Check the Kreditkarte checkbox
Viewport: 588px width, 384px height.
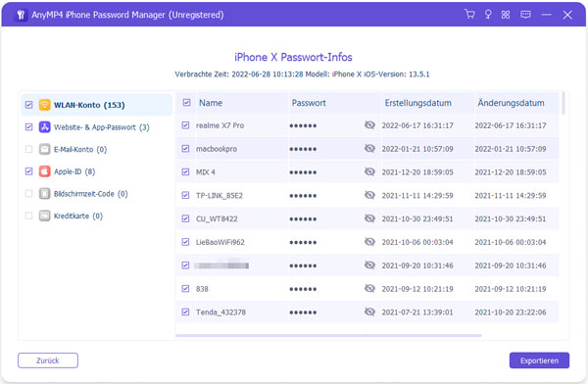28,216
